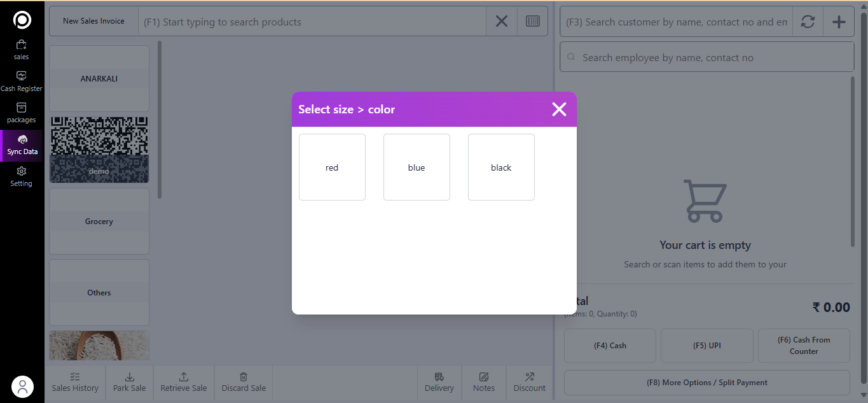Click the user profile avatar icon
Screen dimensions: 868x403
click(22, 386)
